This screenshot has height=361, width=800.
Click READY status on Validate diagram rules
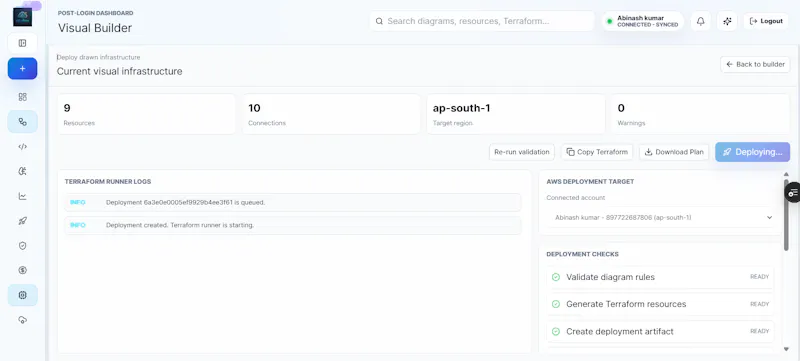(759, 277)
